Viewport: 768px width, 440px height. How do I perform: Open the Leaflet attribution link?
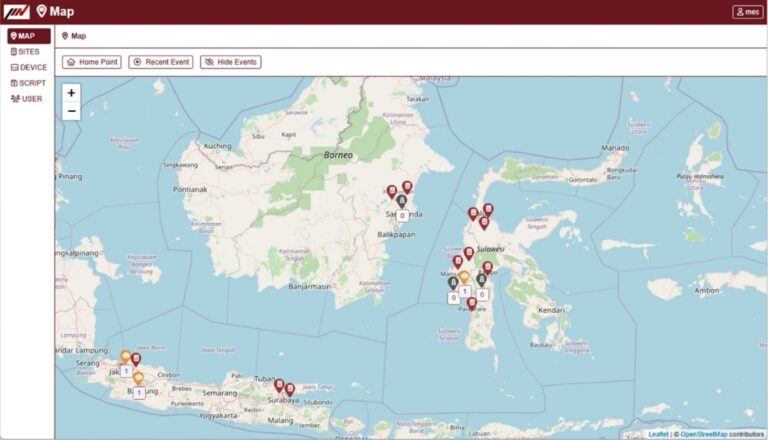coord(658,434)
